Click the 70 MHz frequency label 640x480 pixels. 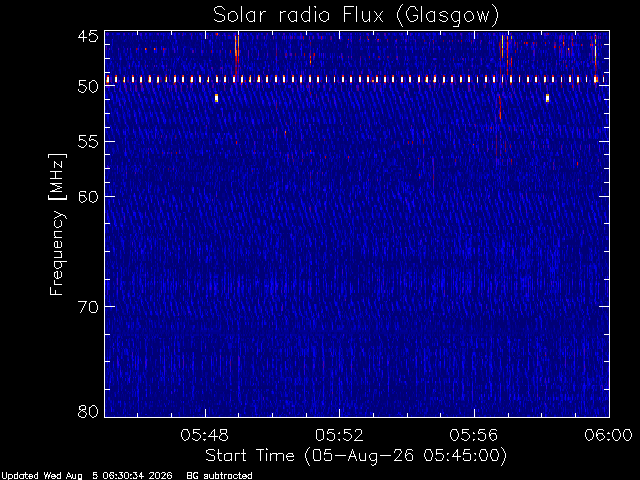(88, 307)
